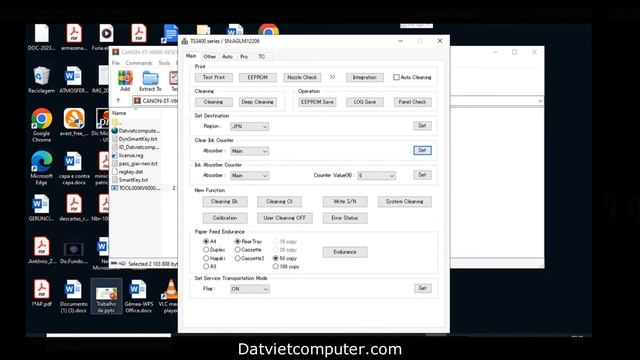
Task: Select the RearTray radio button
Action: 238,241
